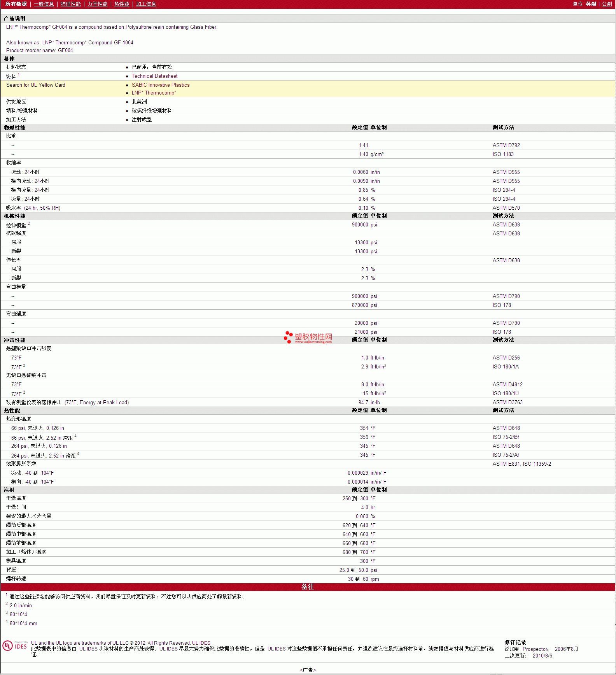
Task: Click the ASTM E831, ISO 11359-2 entry
Action: point(521,464)
